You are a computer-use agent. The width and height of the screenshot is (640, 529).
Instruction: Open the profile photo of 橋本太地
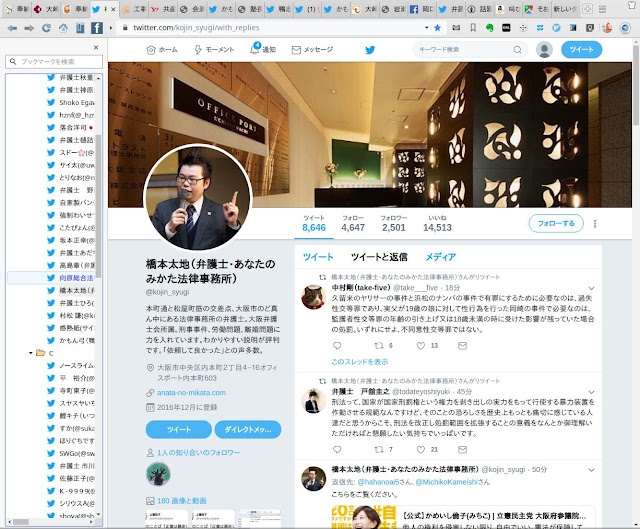(198, 197)
